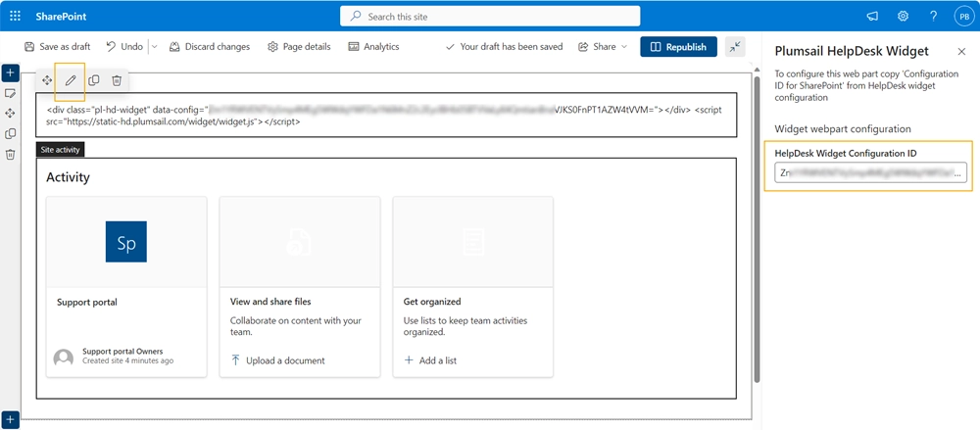Click the HelpDesk Widget Configuration ID field
The image size is (980, 430).
click(870, 173)
